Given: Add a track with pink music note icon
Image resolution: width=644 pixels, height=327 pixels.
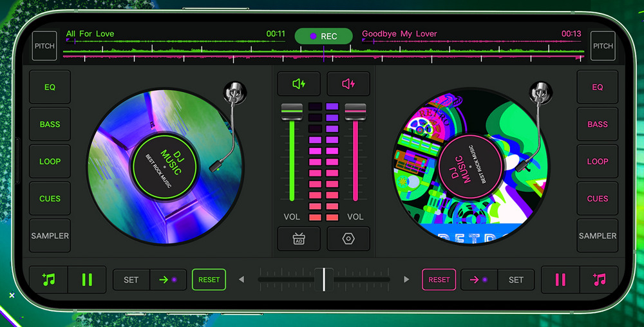Looking at the screenshot, I should pyautogui.click(x=599, y=280).
